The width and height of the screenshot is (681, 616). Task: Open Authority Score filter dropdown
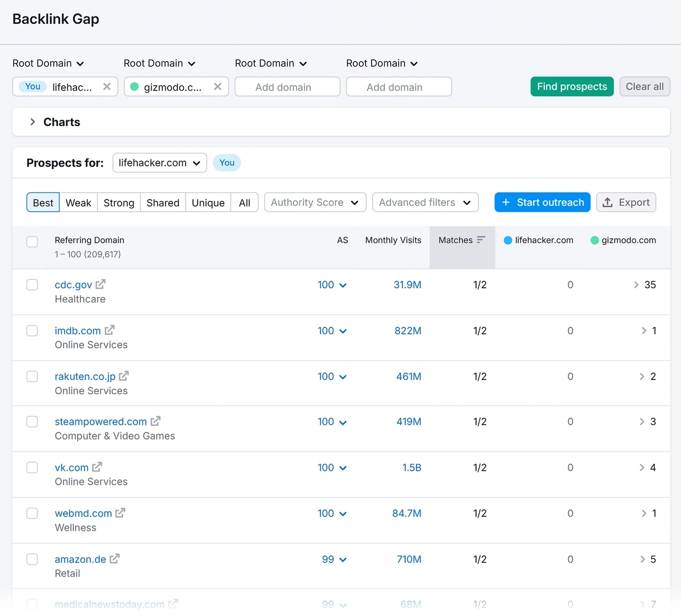tap(315, 202)
